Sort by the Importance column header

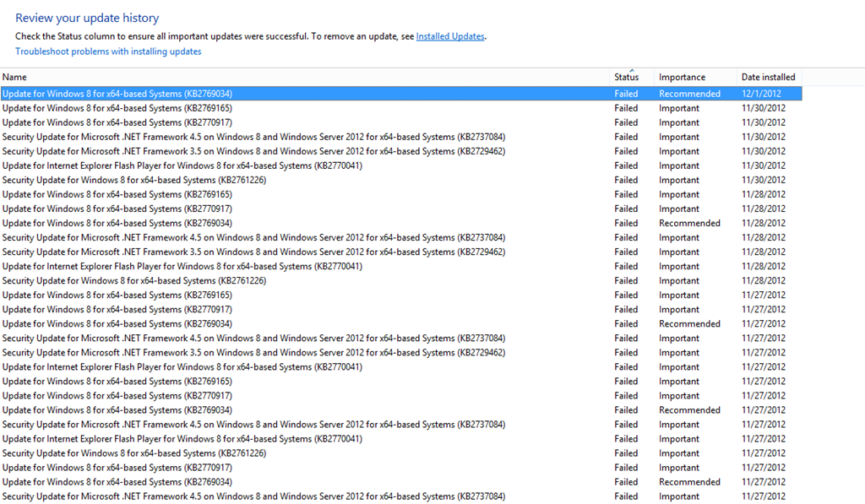(x=695, y=77)
